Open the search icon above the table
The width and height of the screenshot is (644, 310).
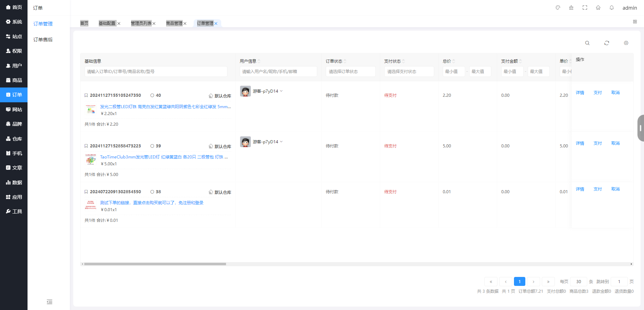click(587, 43)
